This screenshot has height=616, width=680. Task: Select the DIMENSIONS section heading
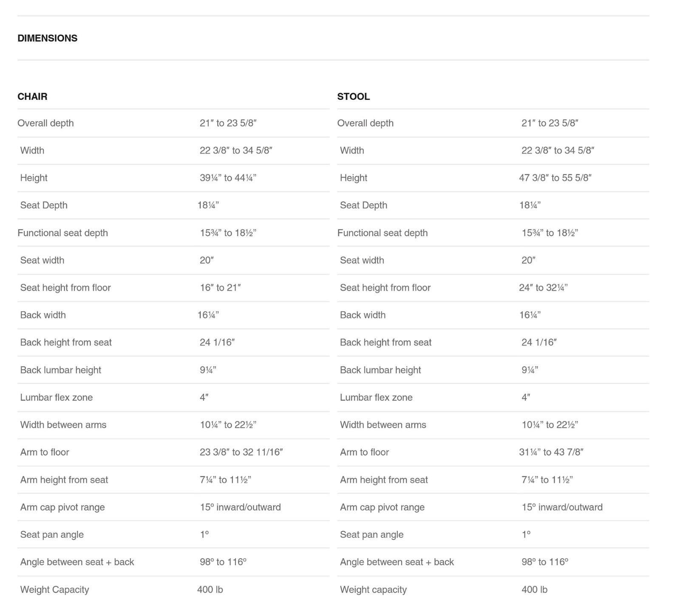(x=47, y=38)
